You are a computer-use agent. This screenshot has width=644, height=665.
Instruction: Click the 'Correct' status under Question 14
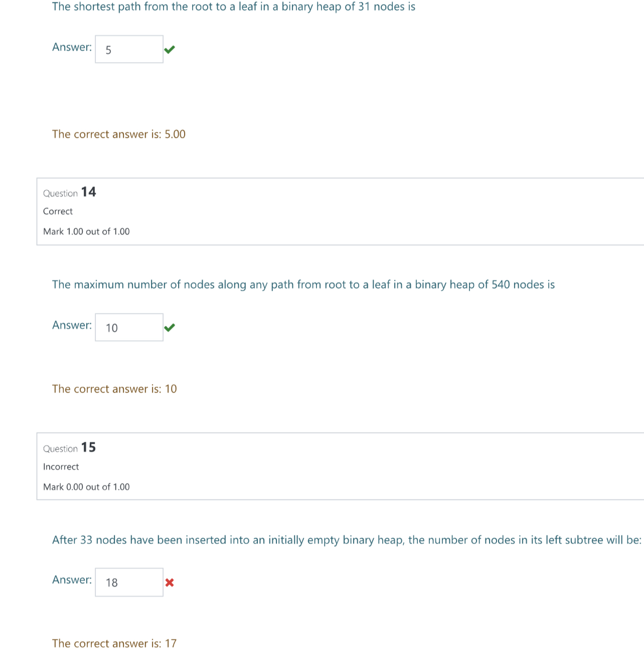(58, 211)
